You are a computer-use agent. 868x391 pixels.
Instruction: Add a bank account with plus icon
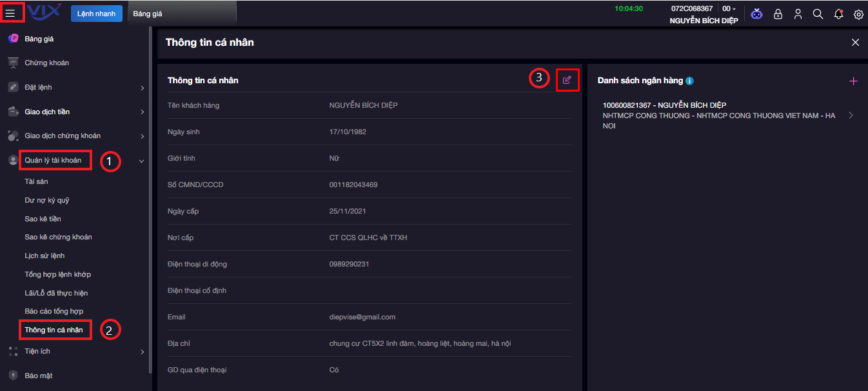click(x=854, y=81)
